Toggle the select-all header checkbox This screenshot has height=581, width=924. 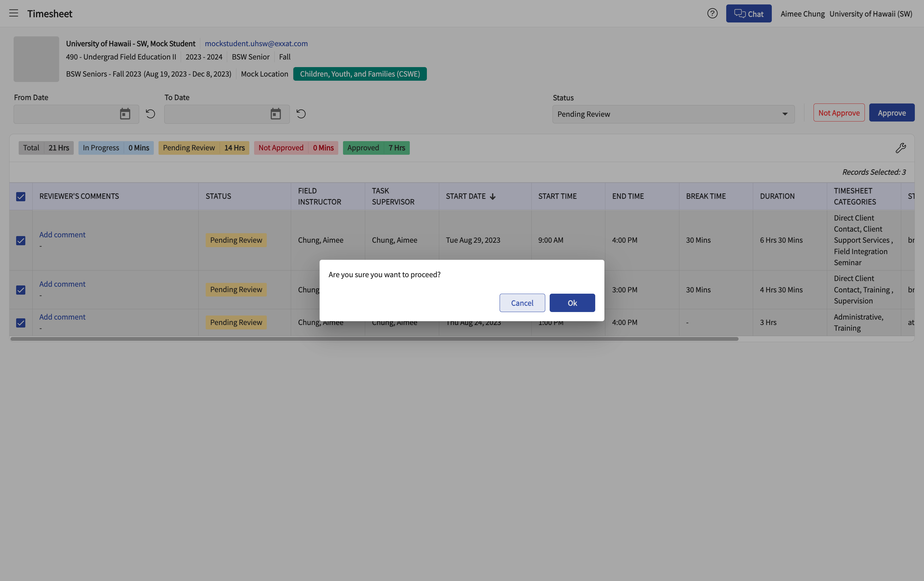21,197
